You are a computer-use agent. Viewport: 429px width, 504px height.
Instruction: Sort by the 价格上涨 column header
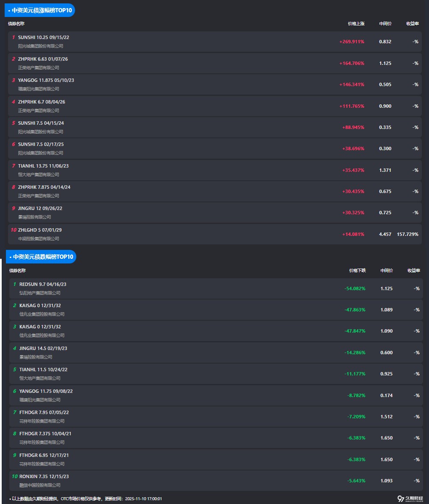pos(356,24)
